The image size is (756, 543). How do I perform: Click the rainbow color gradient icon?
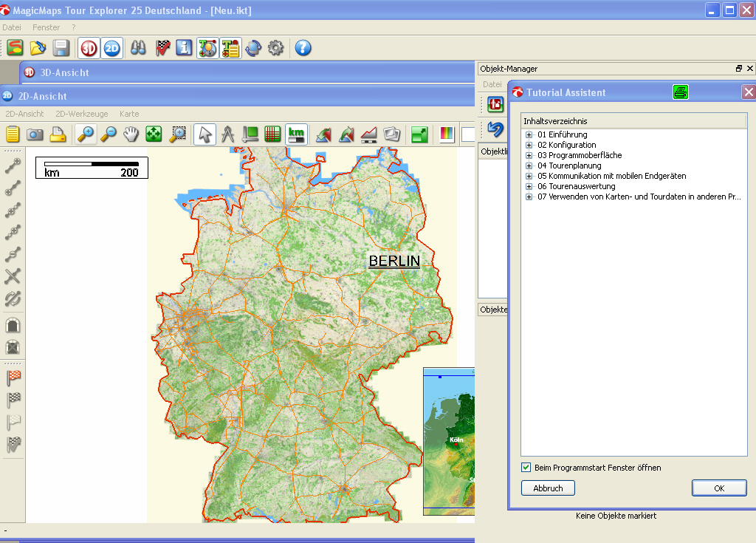point(446,134)
